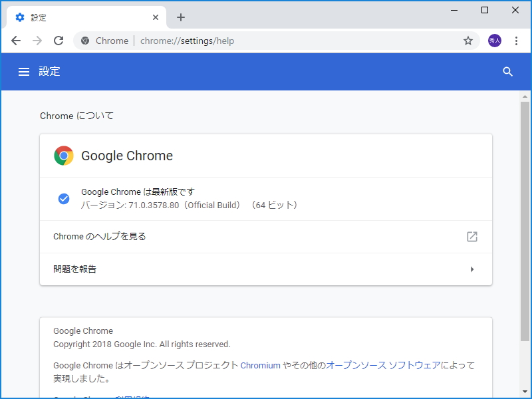Expand 問題を報告 with its chevron arrow
Viewport: 532px width, 399px height.
coord(472,269)
